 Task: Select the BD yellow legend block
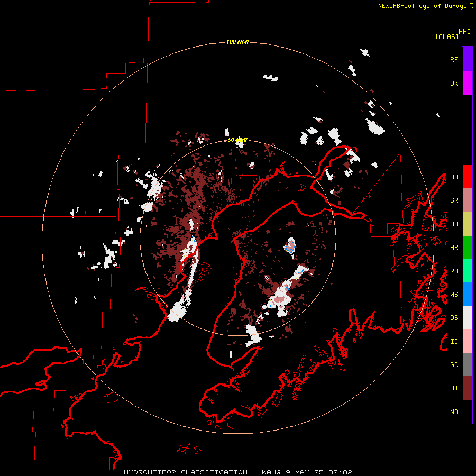pyautogui.click(x=467, y=224)
